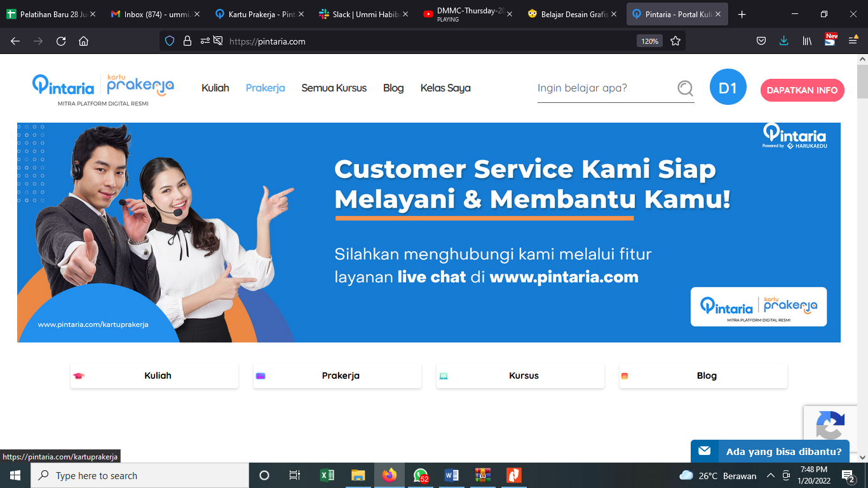Open a new browser tab

tap(742, 14)
